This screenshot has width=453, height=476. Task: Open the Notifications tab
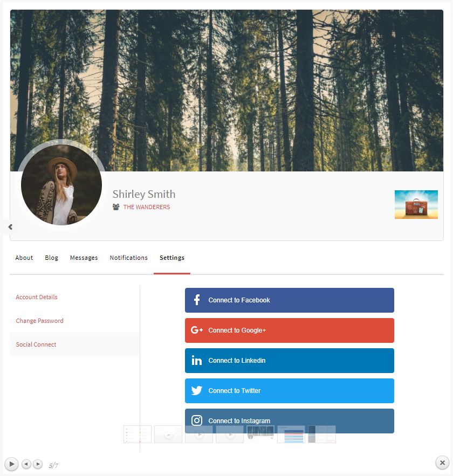click(x=129, y=258)
